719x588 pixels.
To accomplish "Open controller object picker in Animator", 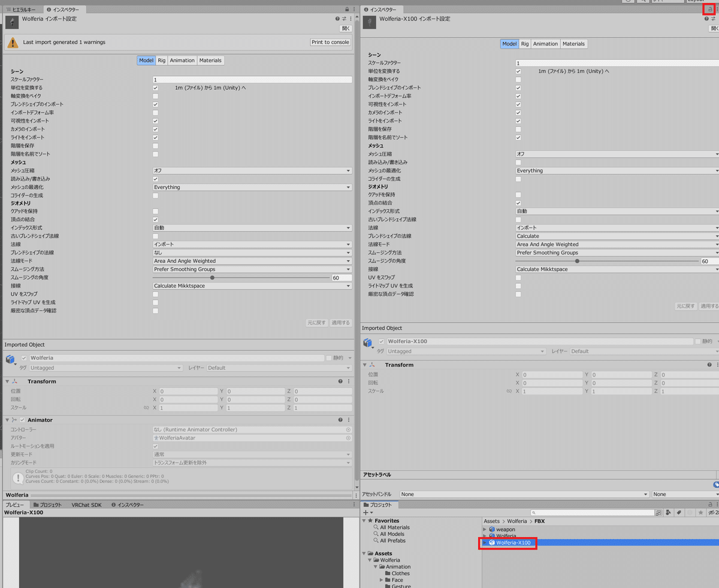I will (x=348, y=430).
